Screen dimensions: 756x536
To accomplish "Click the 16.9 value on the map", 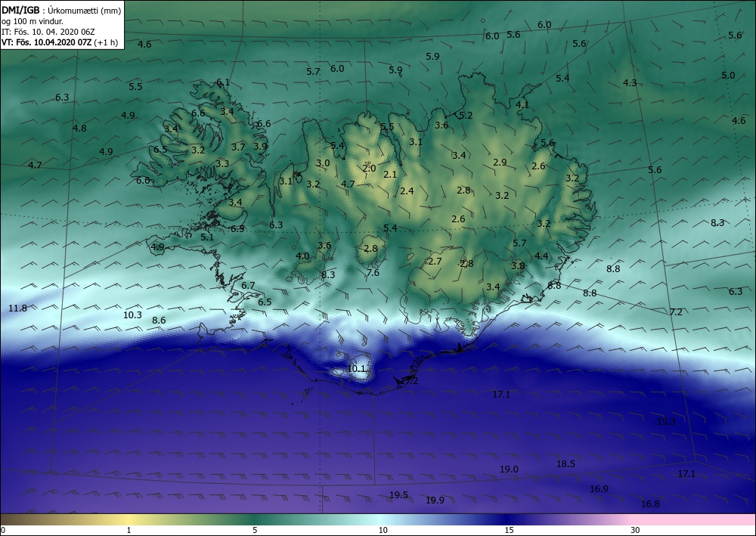I will 599,489.
